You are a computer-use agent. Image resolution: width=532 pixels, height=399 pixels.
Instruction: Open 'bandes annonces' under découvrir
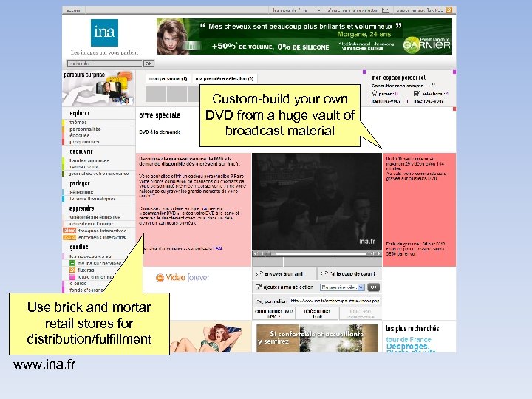89,160
